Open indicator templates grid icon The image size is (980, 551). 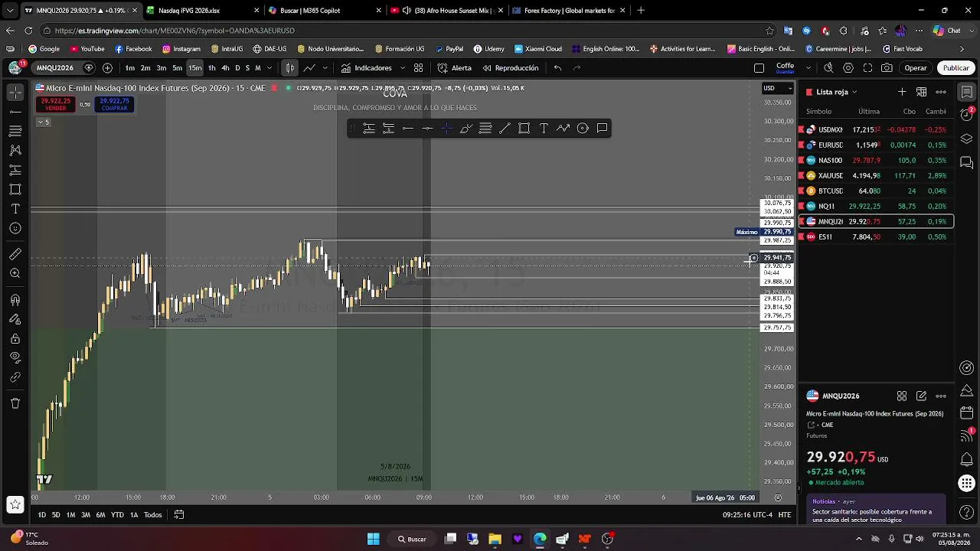pyautogui.click(x=418, y=68)
